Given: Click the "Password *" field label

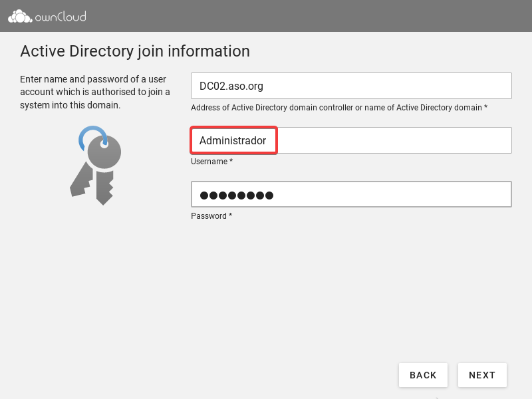Looking at the screenshot, I should [x=211, y=216].
